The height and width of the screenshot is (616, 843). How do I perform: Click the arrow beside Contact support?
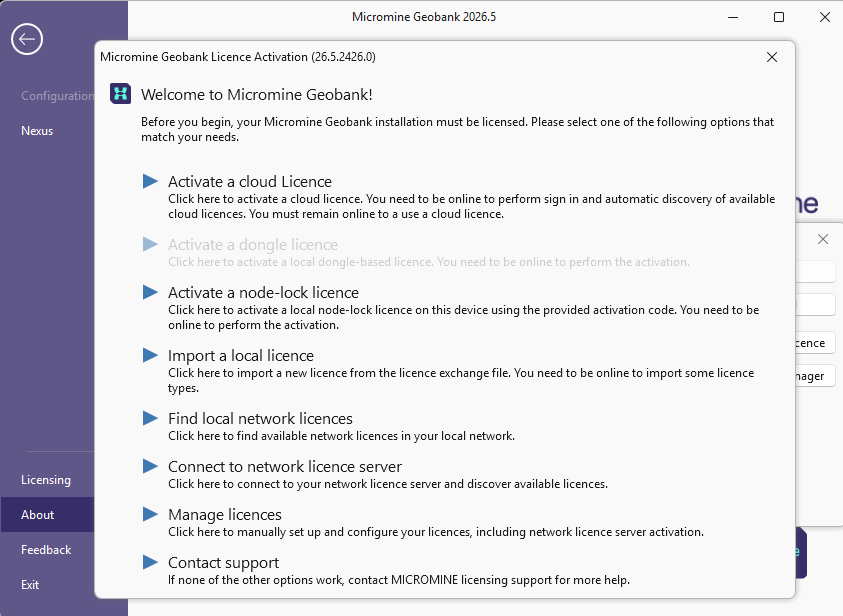click(x=150, y=562)
